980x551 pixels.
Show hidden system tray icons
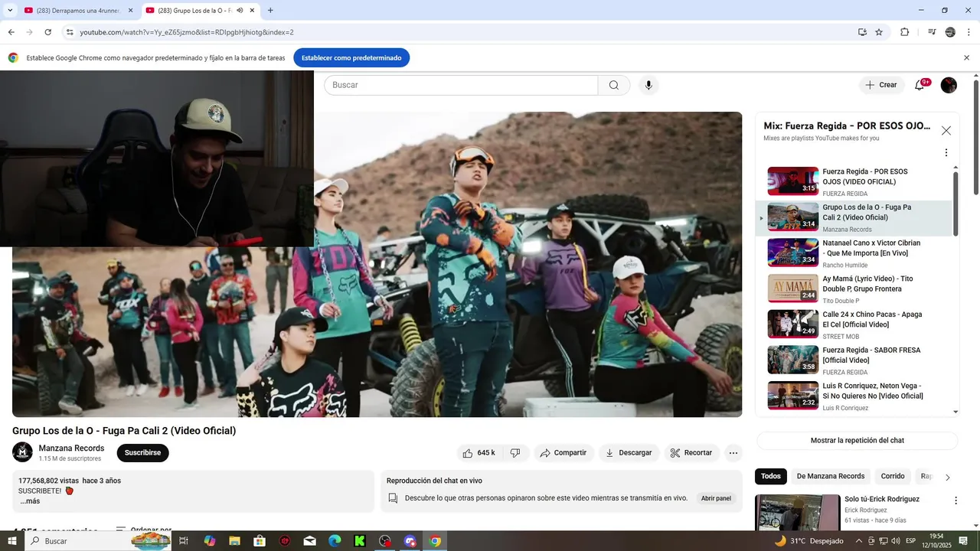coord(859,541)
